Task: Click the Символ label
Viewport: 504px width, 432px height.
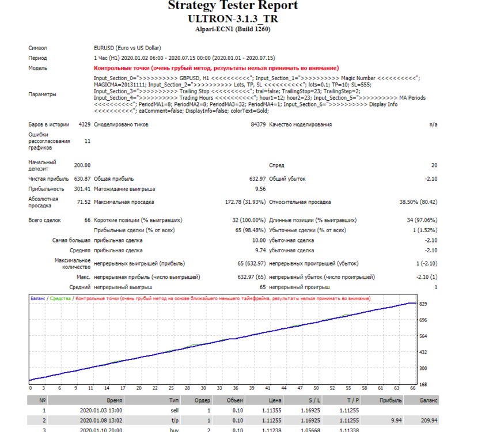Action: pos(37,48)
